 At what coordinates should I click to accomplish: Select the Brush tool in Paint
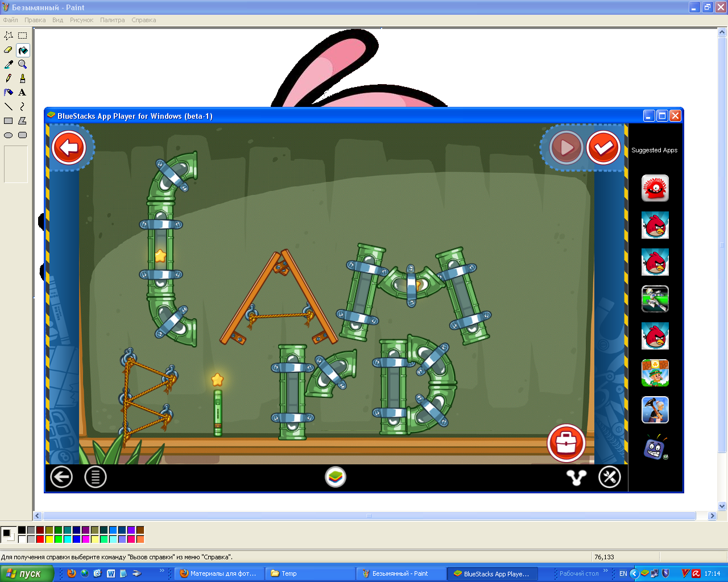point(23,78)
